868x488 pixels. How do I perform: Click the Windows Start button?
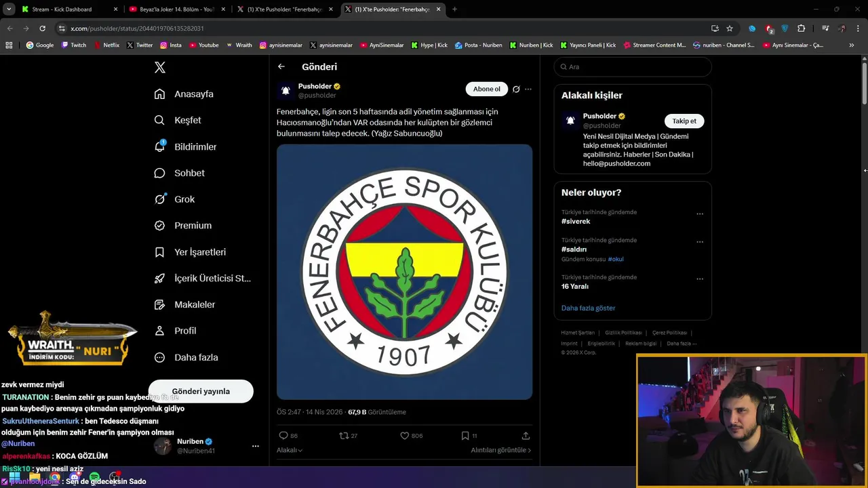point(14,477)
